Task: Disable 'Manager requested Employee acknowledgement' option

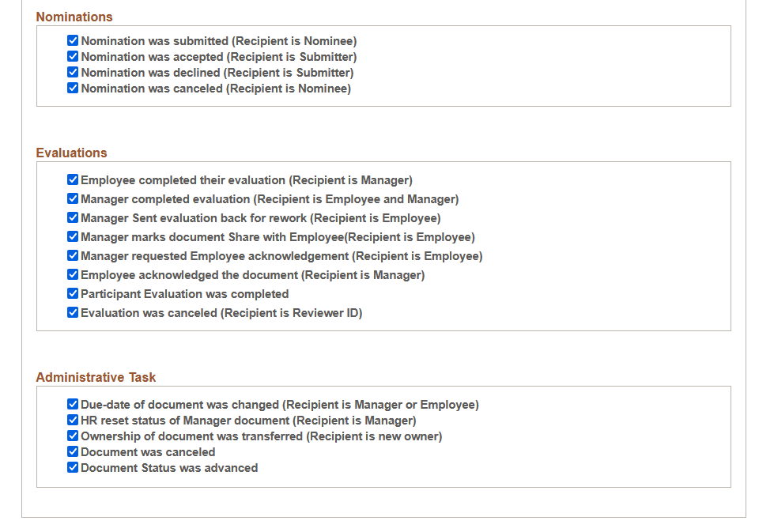Action: 73,255
